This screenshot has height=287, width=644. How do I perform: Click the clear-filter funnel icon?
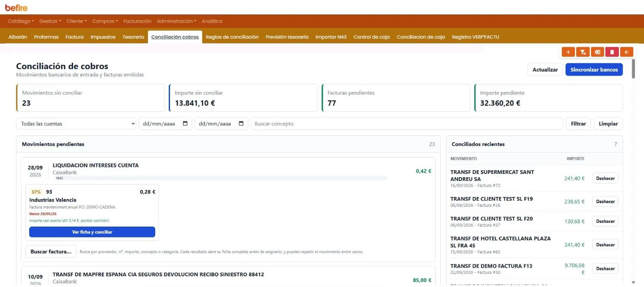coord(583,52)
